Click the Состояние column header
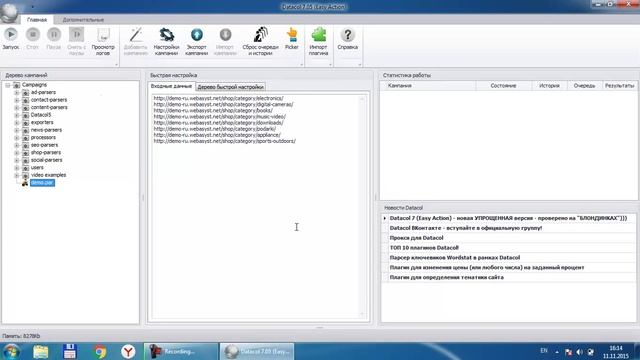640x360 pixels. [504, 86]
